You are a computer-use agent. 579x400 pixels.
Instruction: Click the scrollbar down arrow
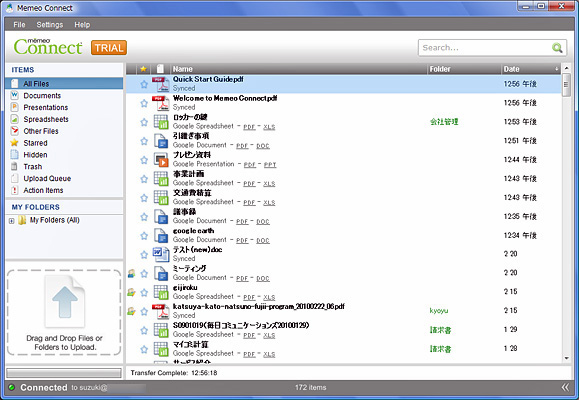tap(566, 358)
